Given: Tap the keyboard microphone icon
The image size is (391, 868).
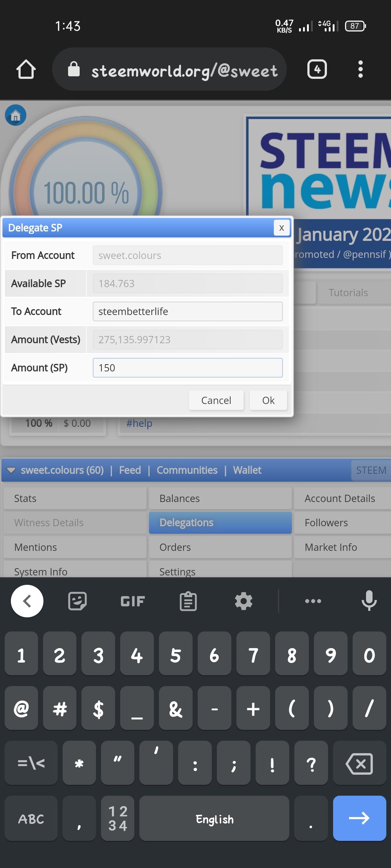Looking at the screenshot, I should coord(369,600).
